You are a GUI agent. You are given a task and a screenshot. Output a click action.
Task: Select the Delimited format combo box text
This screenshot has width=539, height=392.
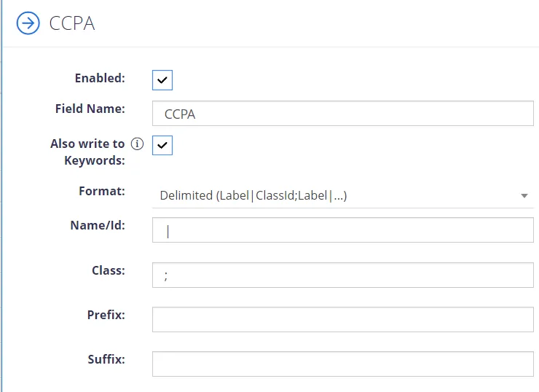tap(253, 195)
